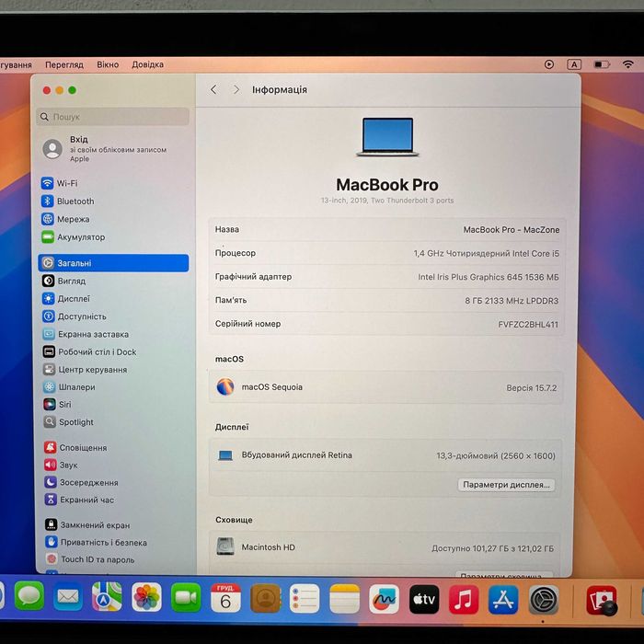Image resolution: width=644 pixels, height=644 pixels.
Task: Open the Вікно menu
Action: tap(108, 64)
